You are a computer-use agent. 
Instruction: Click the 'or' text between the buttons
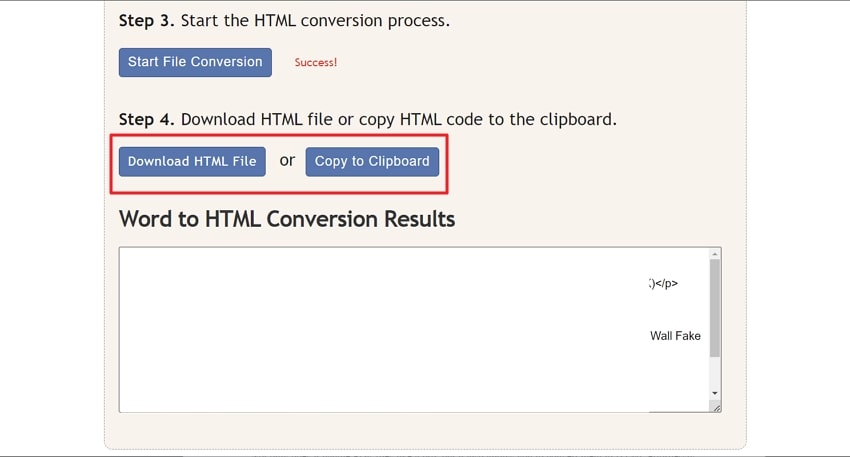(x=287, y=160)
